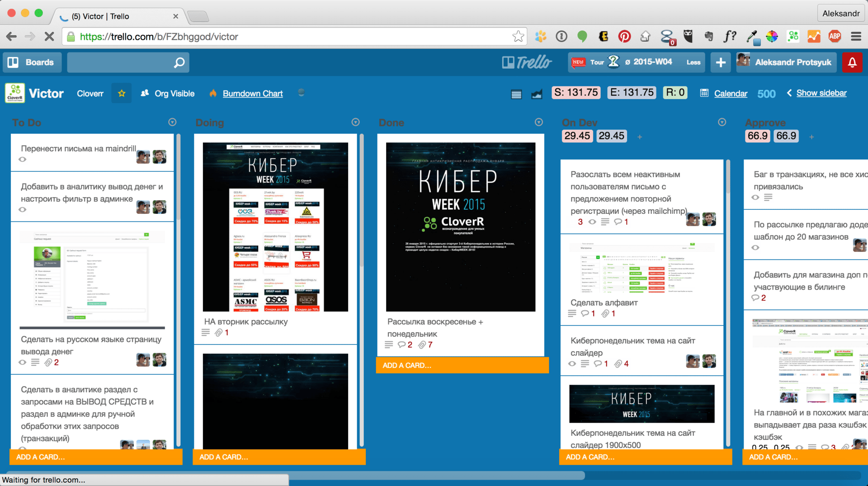Click the Less toggle

(693, 62)
